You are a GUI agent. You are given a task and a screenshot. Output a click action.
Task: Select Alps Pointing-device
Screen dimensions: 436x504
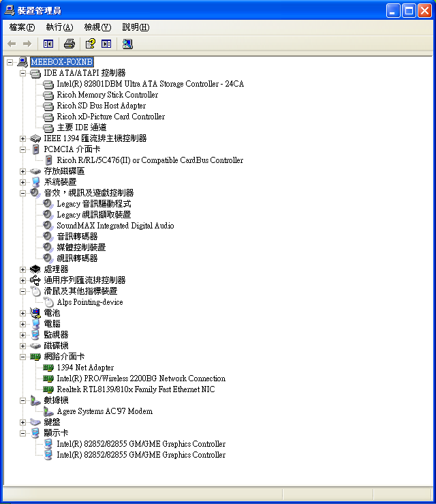90,302
